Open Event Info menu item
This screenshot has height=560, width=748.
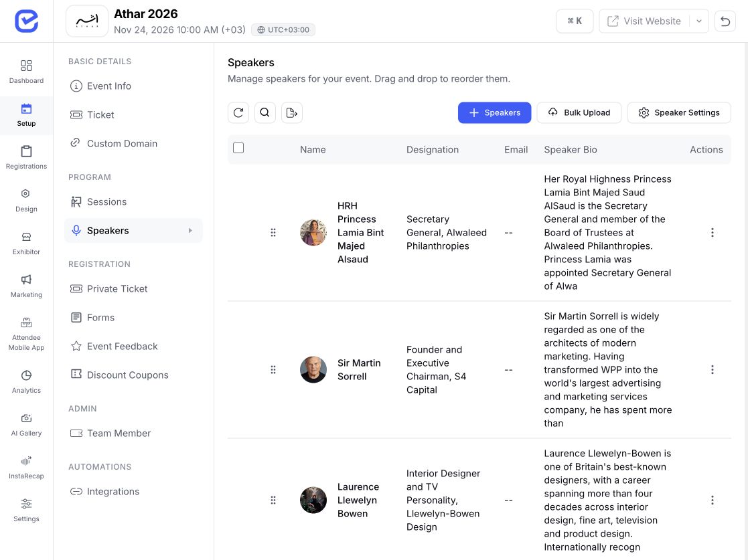tap(133, 86)
